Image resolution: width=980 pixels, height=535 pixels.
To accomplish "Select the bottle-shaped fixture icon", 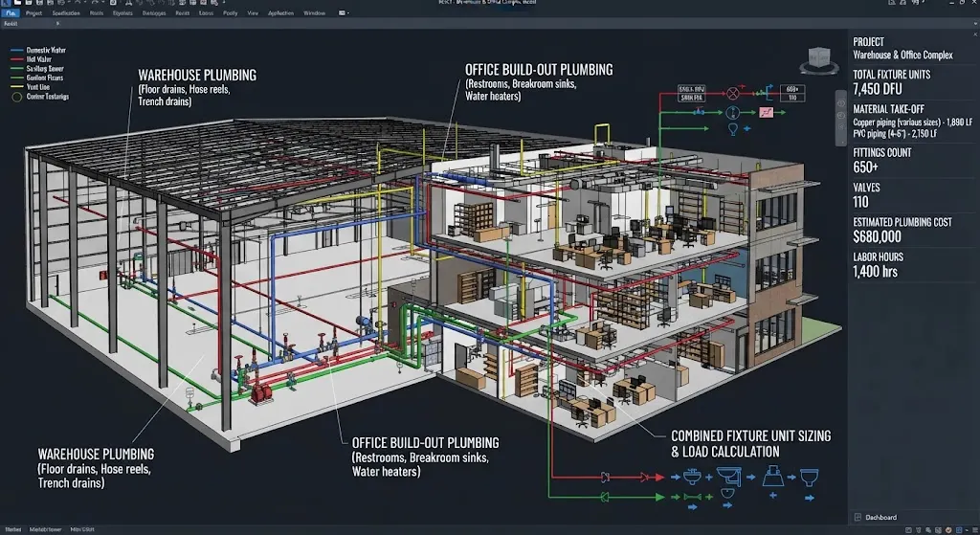I will coord(773,477).
